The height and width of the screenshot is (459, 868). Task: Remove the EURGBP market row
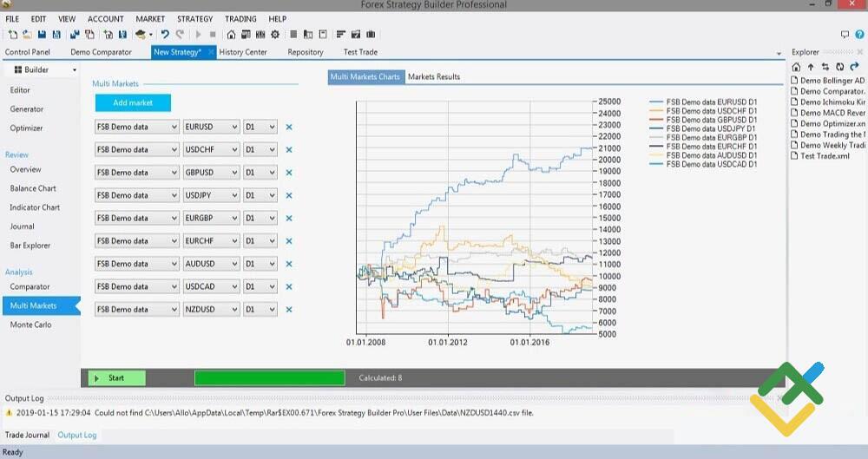tap(289, 218)
